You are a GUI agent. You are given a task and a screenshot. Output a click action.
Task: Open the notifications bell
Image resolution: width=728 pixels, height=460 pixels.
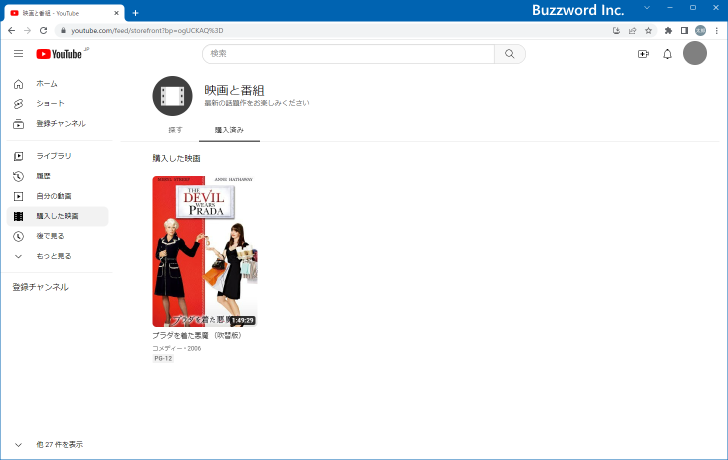pyautogui.click(x=667, y=54)
